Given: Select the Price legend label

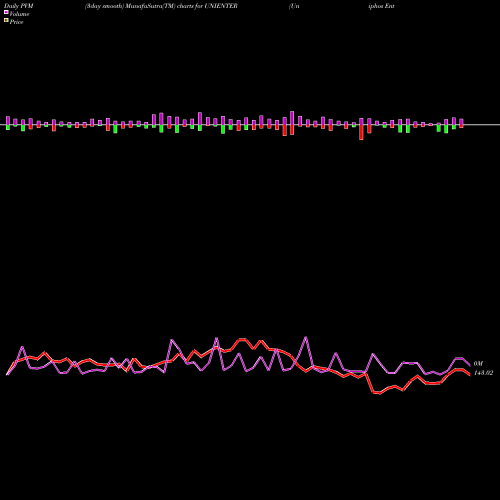Looking at the screenshot, I should point(16,22).
